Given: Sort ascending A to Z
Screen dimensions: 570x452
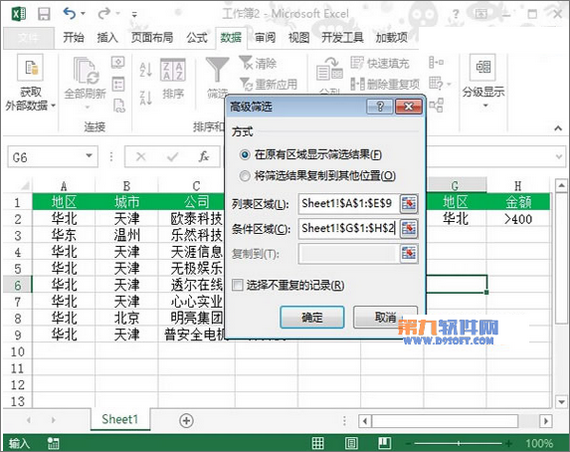Looking at the screenshot, I should pos(146,69).
